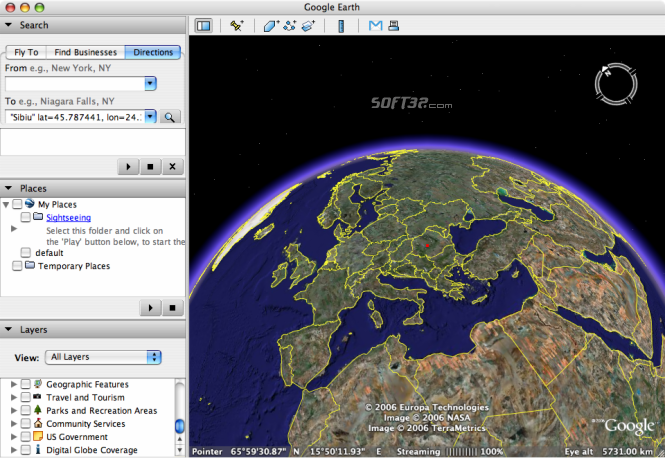Enable the Digital Globe Coverage checkbox
The height and width of the screenshot is (458, 665).
[x=26, y=450]
